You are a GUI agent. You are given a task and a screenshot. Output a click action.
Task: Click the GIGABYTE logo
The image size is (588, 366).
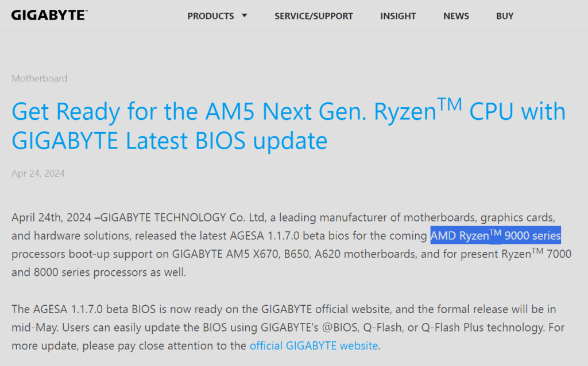coord(49,15)
